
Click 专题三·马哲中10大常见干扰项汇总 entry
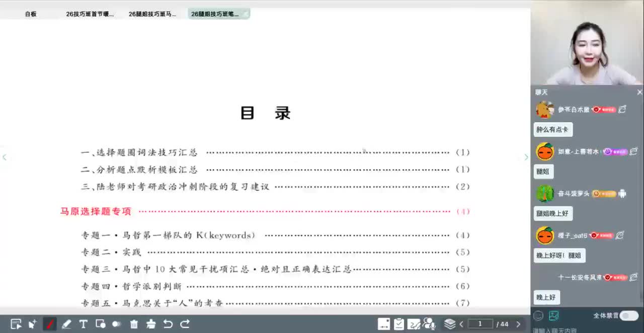point(275,269)
